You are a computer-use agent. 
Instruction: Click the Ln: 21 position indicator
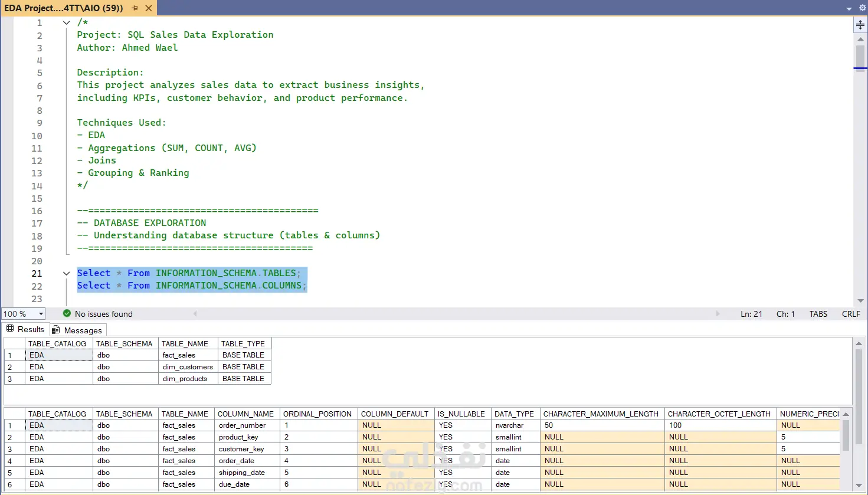click(x=751, y=314)
